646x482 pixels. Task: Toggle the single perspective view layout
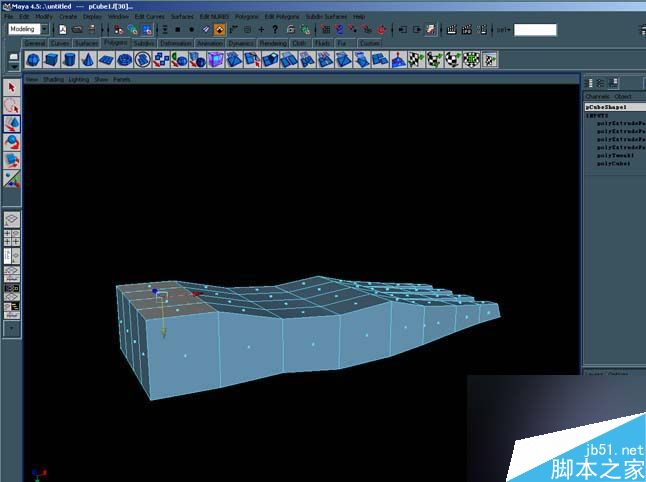tap(12, 219)
